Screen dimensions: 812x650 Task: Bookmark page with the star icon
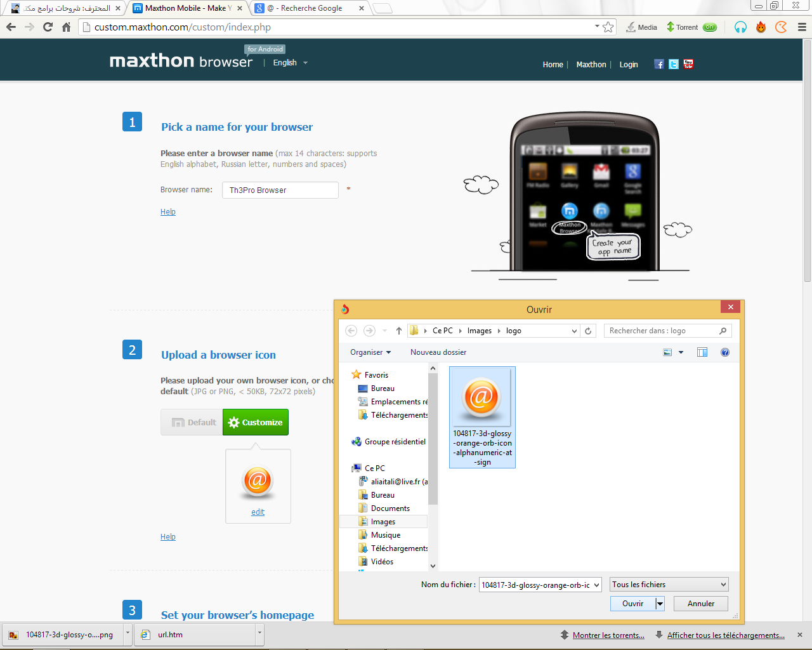608,27
